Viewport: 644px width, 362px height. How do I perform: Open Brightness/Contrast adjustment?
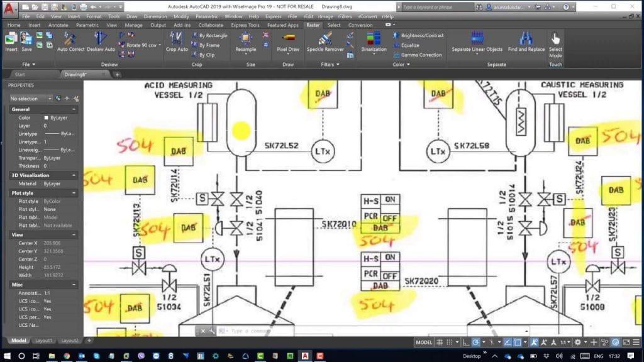click(x=418, y=36)
